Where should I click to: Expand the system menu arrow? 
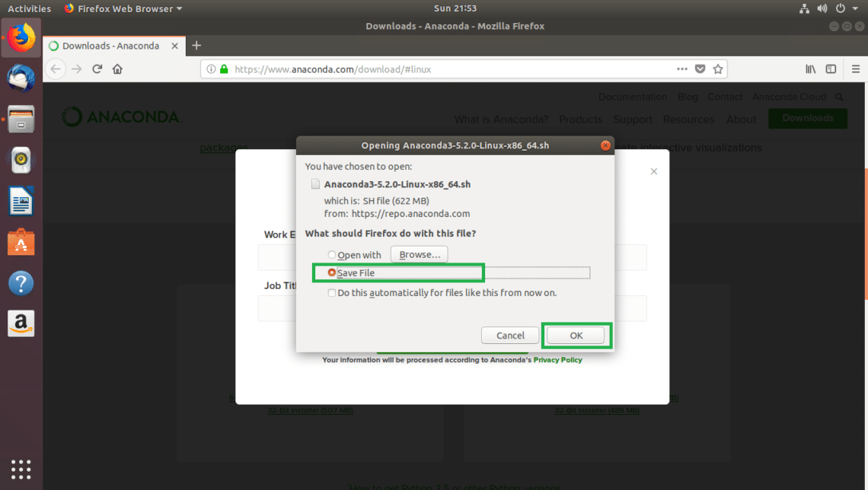[855, 8]
